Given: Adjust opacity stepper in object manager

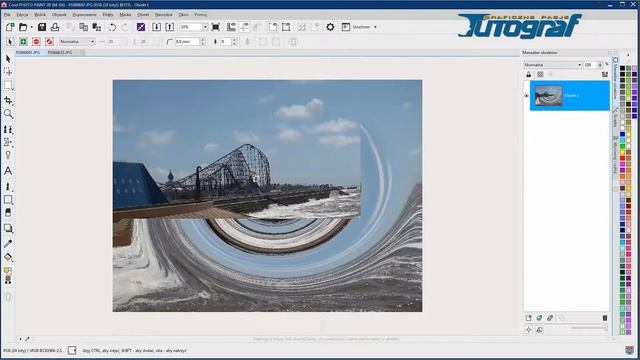Looking at the screenshot, I should tap(600, 65).
